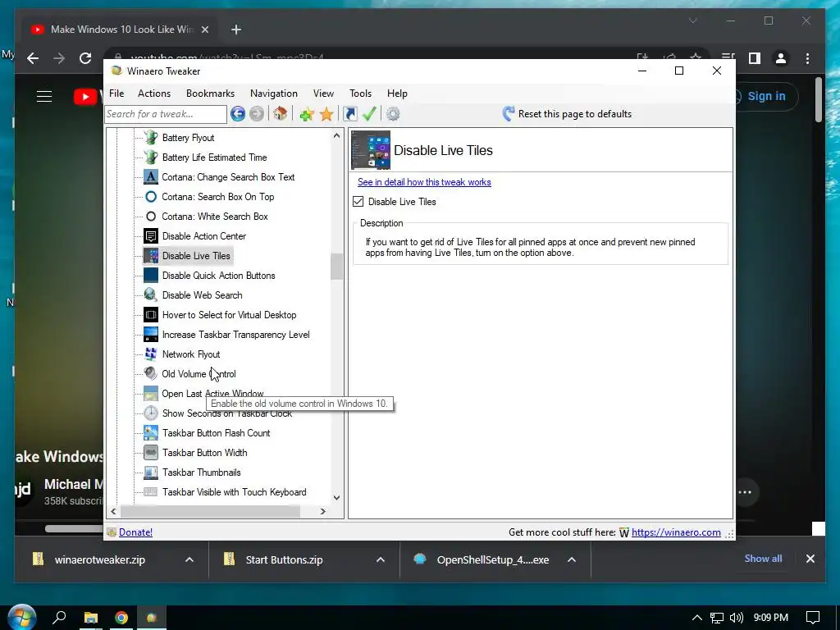The image size is (840, 630).
Task: Open the View menu
Action: pyautogui.click(x=323, y=94)
